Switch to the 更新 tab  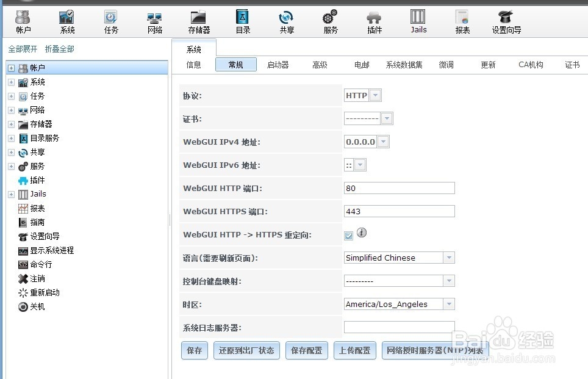point(488,65)
